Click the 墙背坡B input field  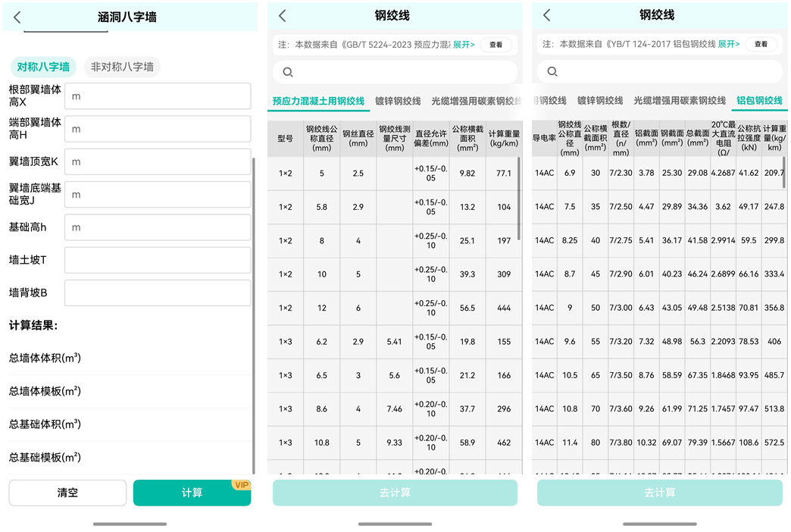158,293
